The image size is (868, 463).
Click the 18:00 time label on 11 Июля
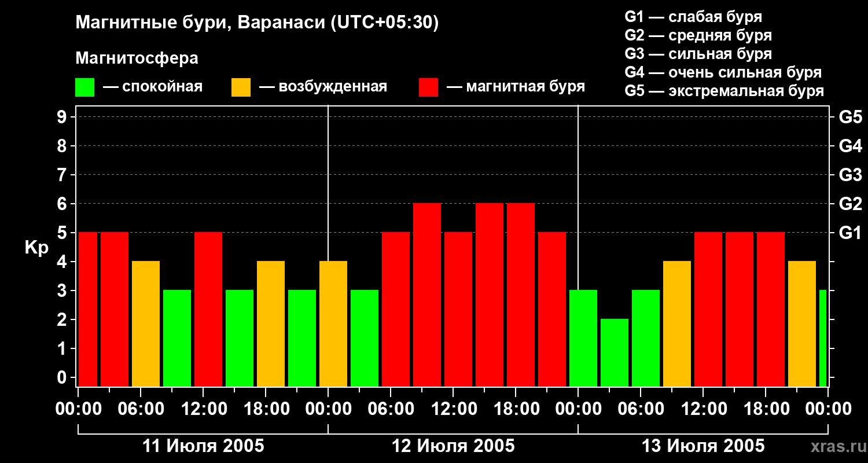(x=266, y=409)
